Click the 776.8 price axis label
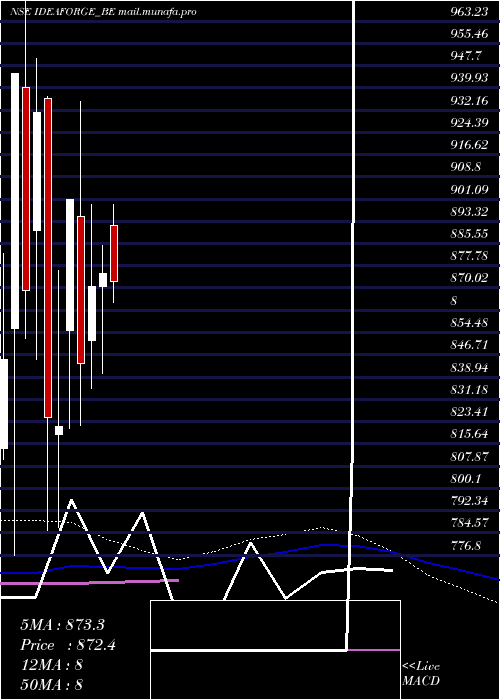The height and width of the screenshot is (700, 500). tap(466, 545)
